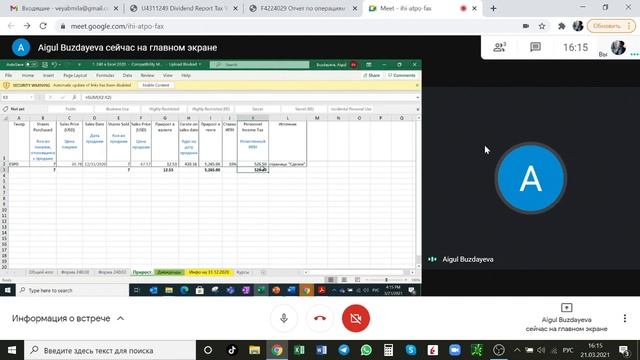
Task: Open View tab in shared Excel
Action: [x=168, y=76]
